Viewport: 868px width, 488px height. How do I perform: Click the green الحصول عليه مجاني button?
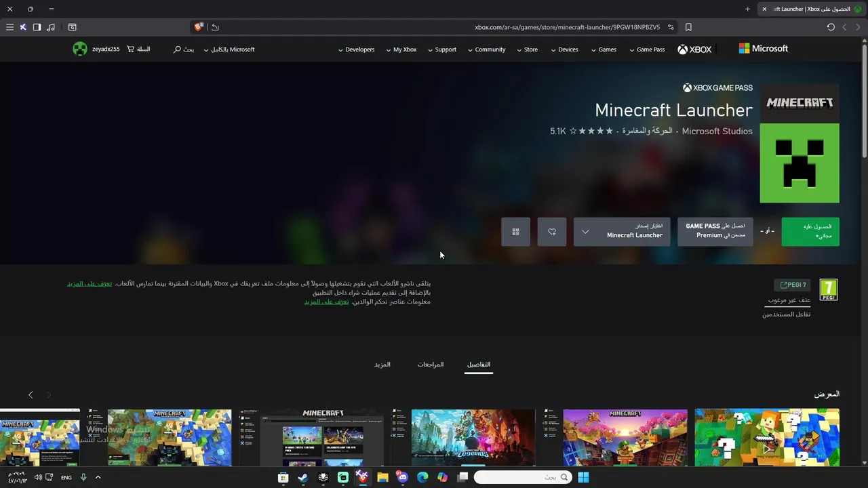point(810,232)
